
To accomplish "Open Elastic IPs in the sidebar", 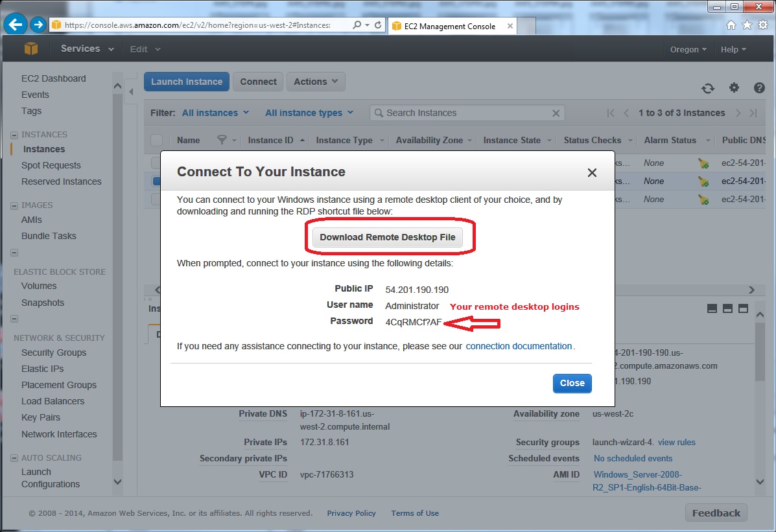I will pos(43,369).
